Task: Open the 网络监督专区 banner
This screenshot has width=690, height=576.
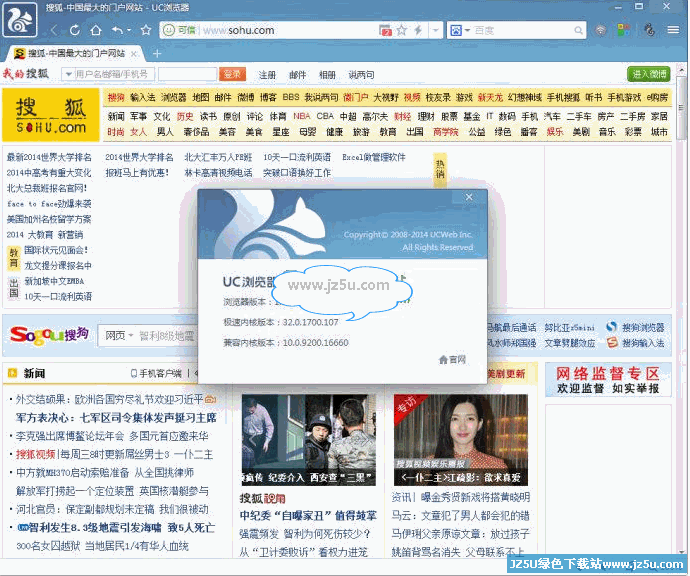Action: point(608,380)
